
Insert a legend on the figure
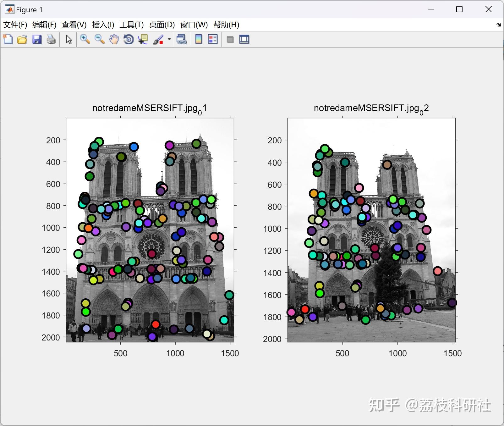212,39
